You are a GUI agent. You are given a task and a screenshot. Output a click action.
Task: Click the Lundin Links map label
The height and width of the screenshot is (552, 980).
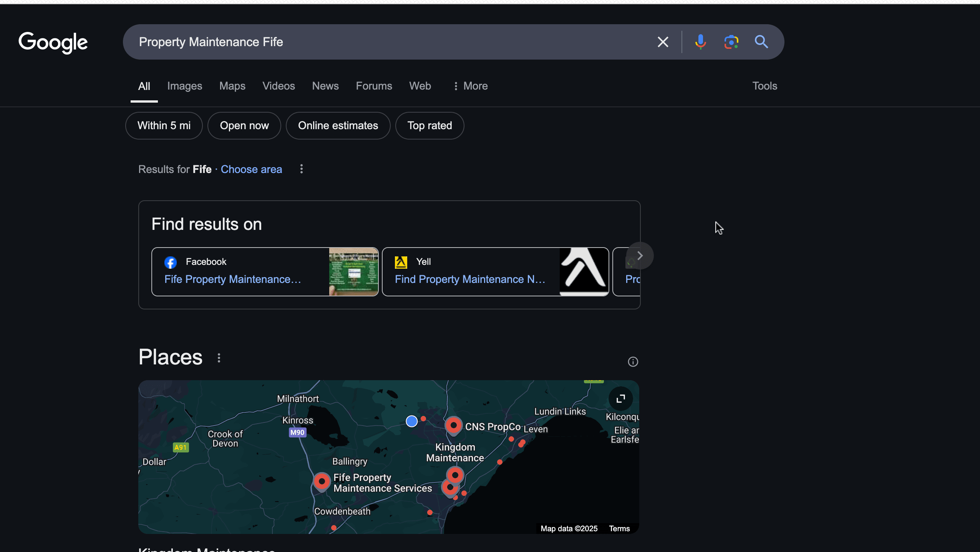(560, 412)
